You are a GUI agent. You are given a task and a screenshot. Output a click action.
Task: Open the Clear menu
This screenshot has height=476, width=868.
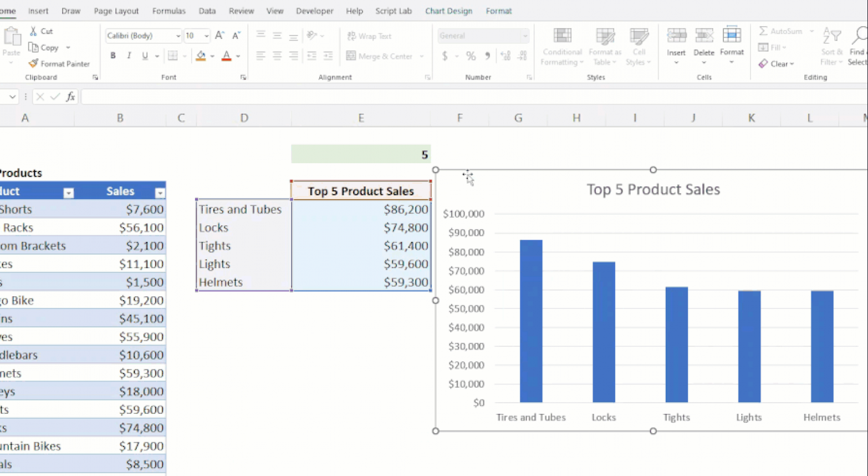pos(777,64)
